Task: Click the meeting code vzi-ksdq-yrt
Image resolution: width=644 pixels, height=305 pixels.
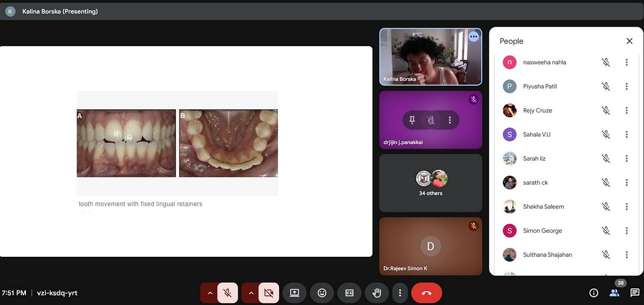Action: (57, 293)
